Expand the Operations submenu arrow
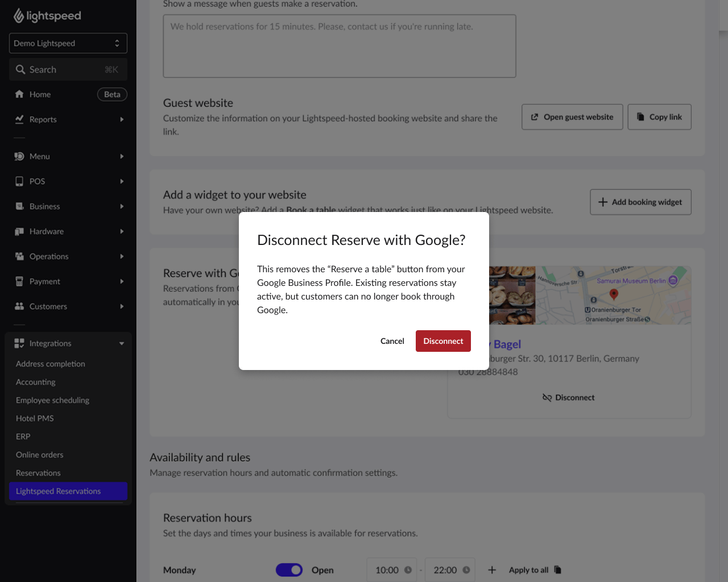728x582 pixels. pyautogui.click(x=122, y=256)
